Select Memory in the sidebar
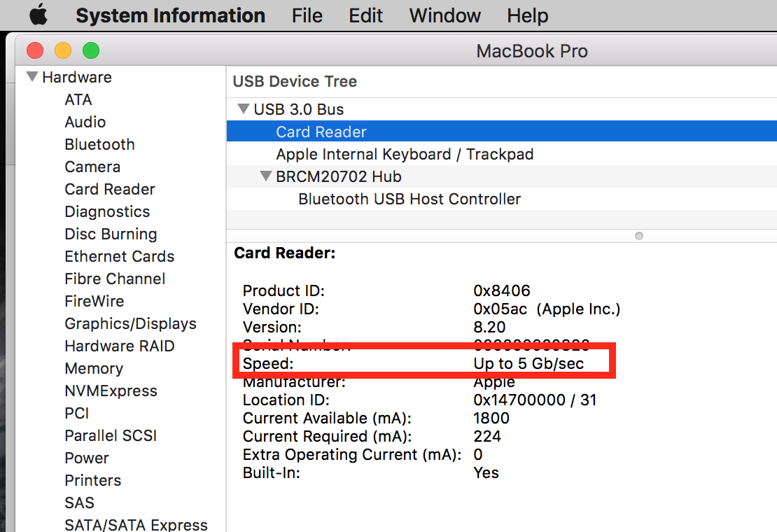This screenshot has width=777, height=532. tap(94, 368)
